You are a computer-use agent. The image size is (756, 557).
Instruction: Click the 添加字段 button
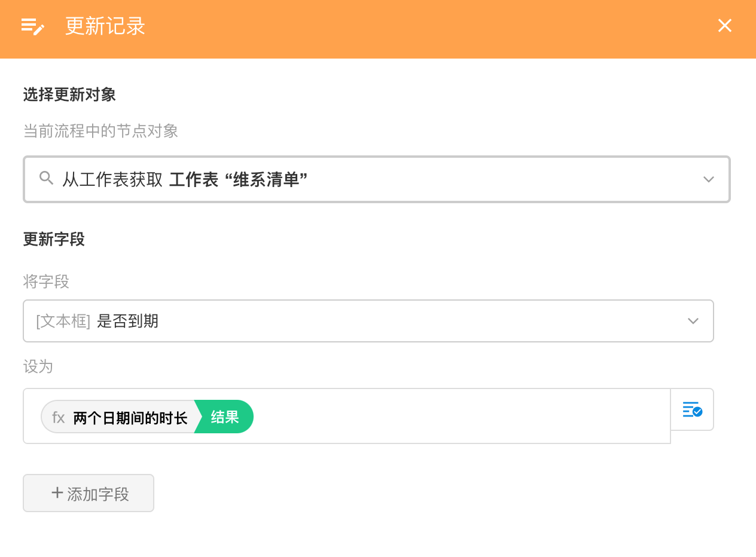point(89,494)
